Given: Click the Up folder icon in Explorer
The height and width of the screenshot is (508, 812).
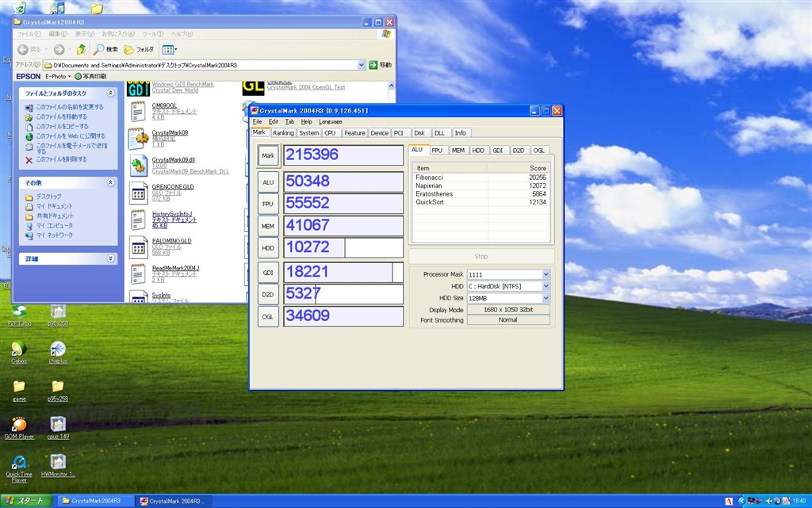Looking at the screenshot, I should coord(82,50).
